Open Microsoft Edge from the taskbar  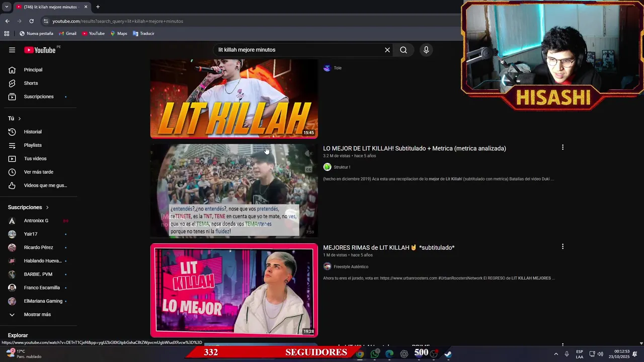pyautogui.click(x=389, y=354)
